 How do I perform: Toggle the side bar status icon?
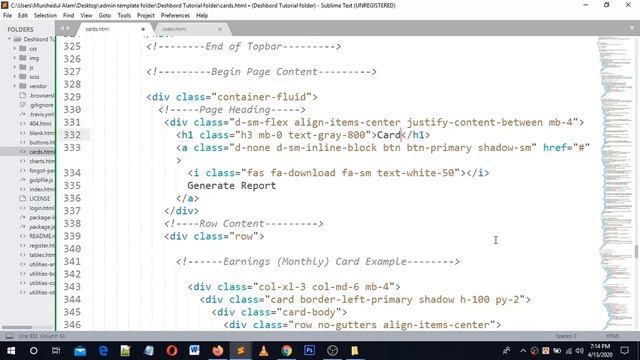[x=9, y=336]
